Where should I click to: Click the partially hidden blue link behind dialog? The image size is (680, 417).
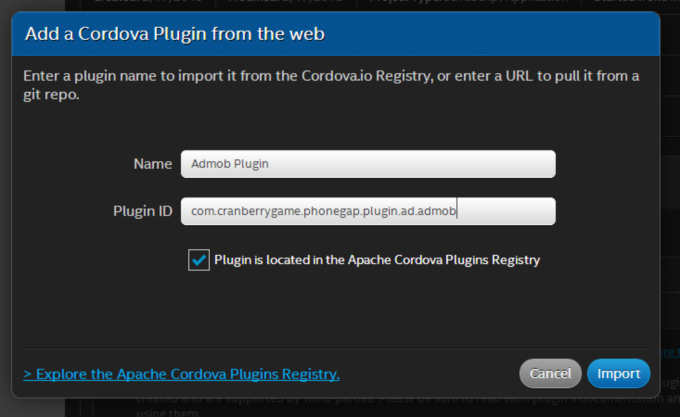pyautogui.click(x=668, y=352)
